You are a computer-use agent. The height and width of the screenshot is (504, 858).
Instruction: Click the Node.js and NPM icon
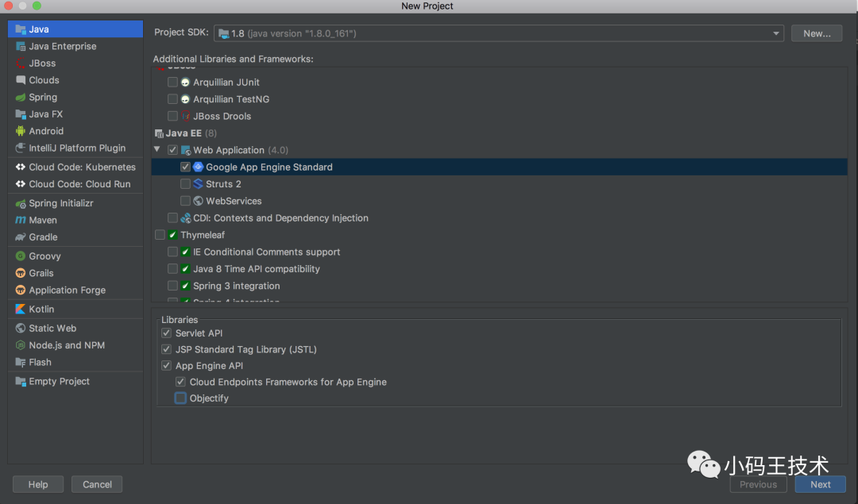click(21, 345)
